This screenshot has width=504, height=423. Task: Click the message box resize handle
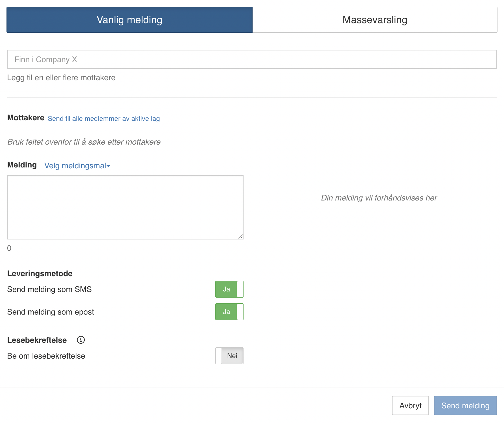[240, 236]
